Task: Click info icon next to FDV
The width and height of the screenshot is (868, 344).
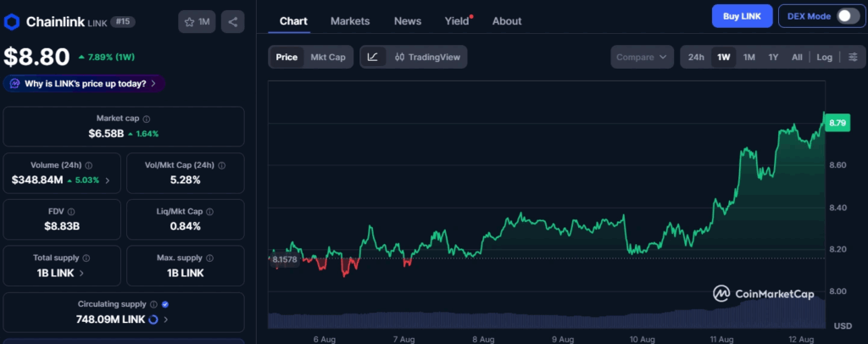Action: [71, 212]
